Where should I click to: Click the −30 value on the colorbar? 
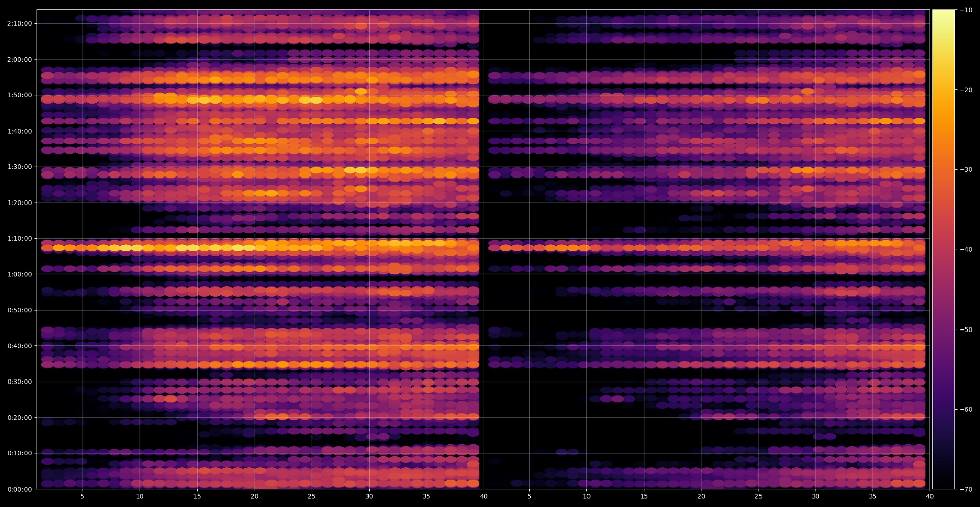click(x=966, y=170)
